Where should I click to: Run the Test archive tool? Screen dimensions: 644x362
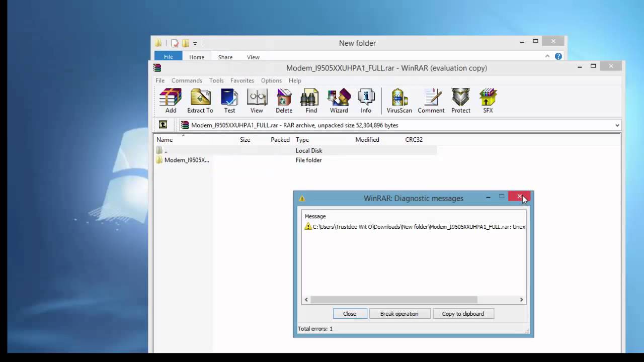(229, 101)
